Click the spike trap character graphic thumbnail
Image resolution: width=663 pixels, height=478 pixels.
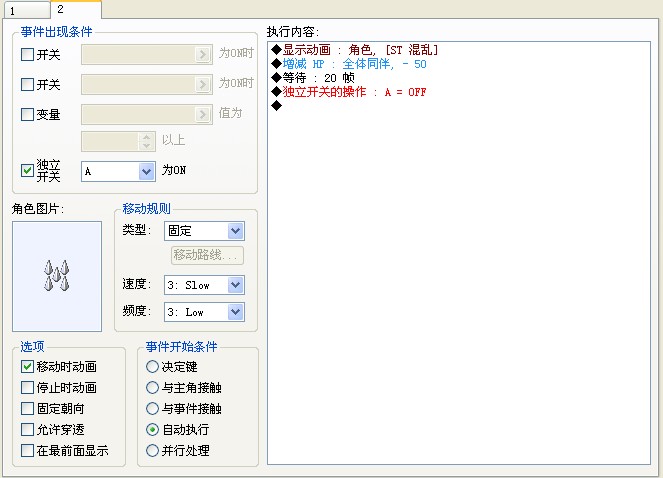coord(57,276)
